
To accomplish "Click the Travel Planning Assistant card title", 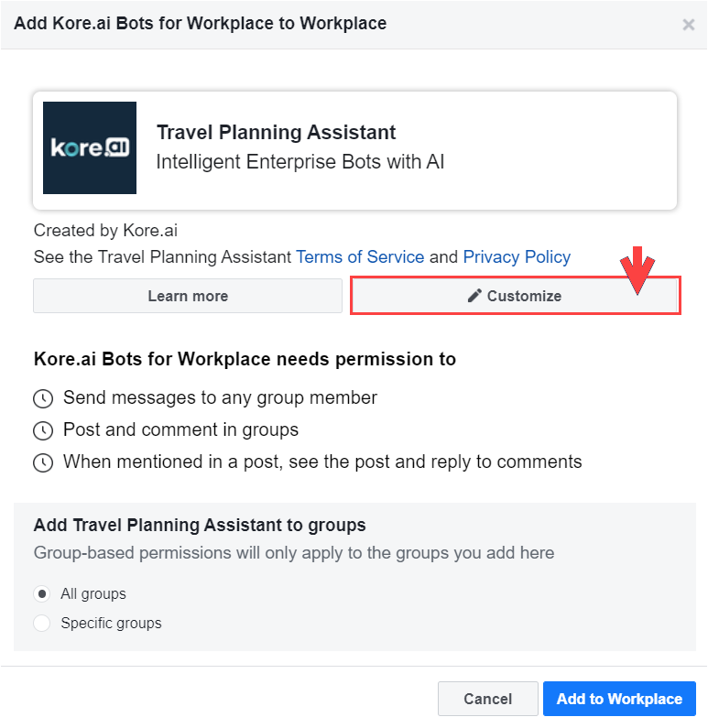I will click(277, 133).
